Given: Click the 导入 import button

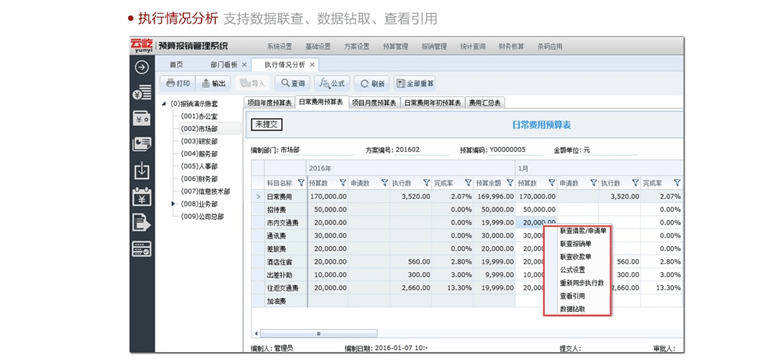Looking at the screenshot, I should [x=252, y=83].
